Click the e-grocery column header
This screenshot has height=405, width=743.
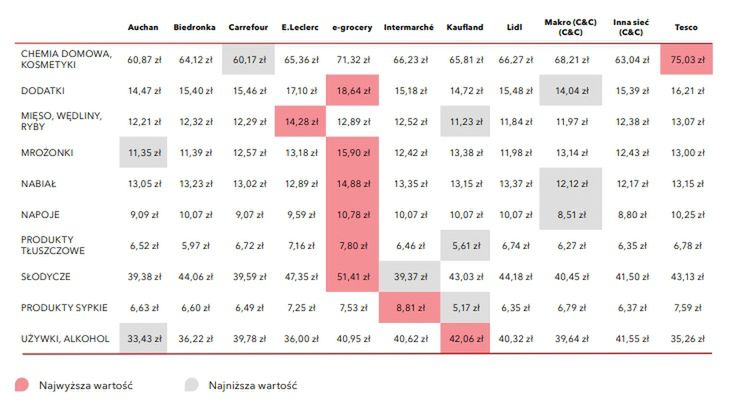pyautogui.click(x=351, y=27)
